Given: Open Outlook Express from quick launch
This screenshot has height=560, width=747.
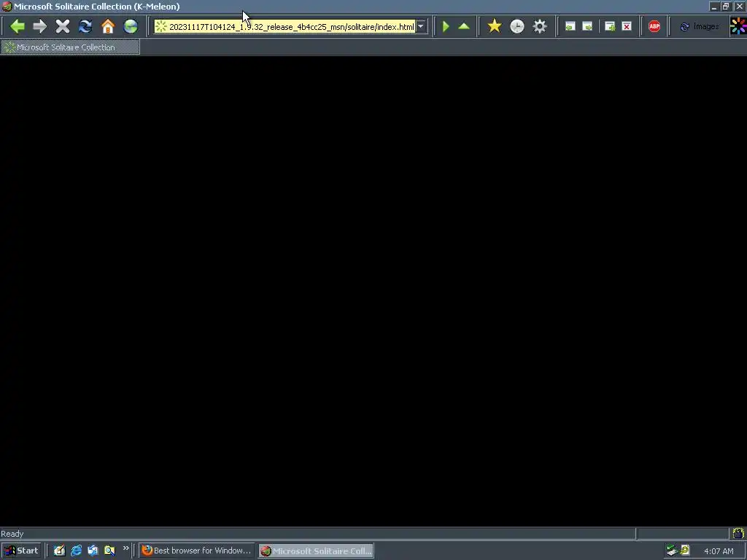Looking at the screenshot, I should click(x=93, y=551).
